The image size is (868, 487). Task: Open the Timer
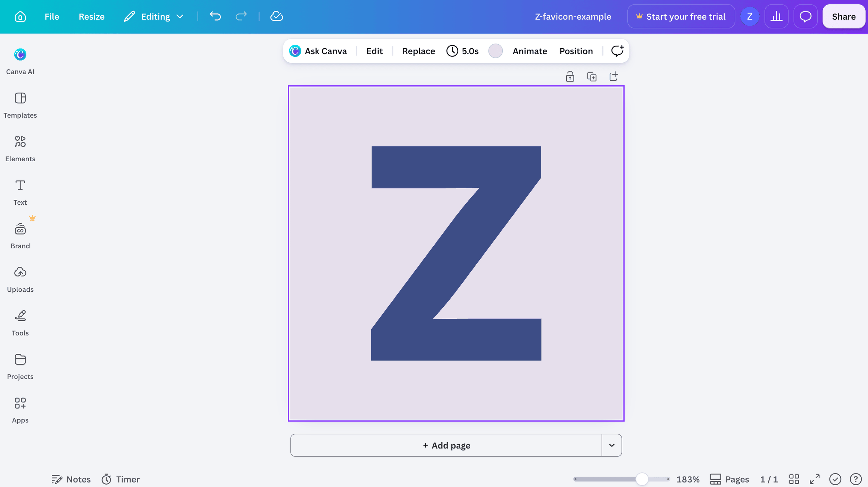pos(120,479)
